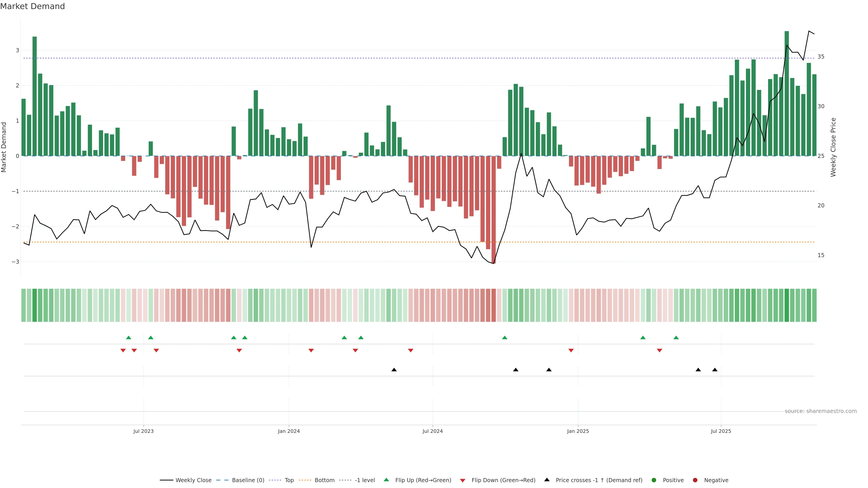868x488 pixels.
Task: Click the red Negative legend dot
Action: coord(695,480)
